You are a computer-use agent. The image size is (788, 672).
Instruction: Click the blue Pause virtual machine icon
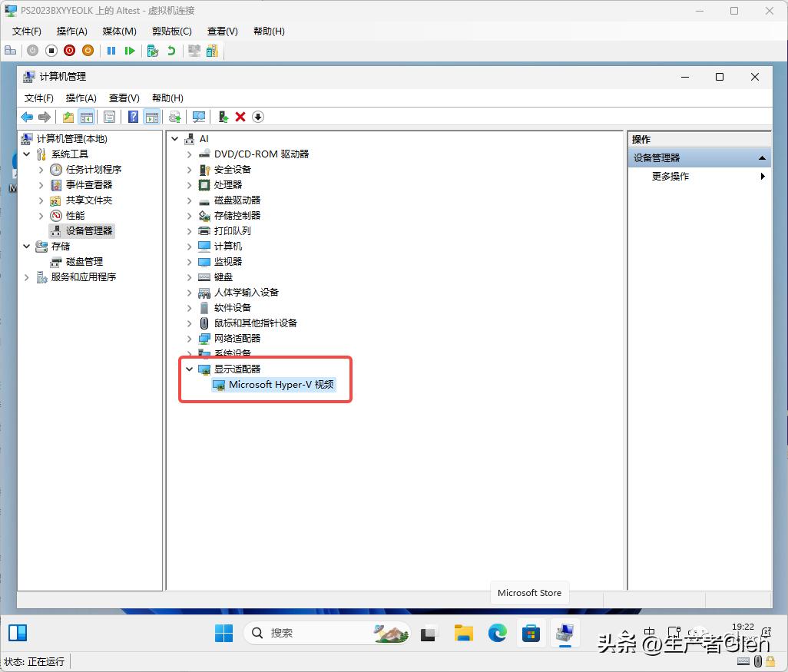pos(112,50)
